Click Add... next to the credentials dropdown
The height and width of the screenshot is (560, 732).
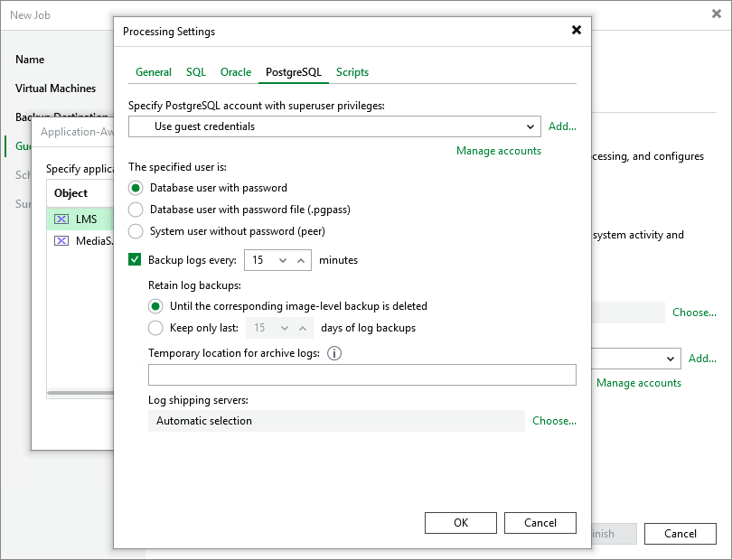(x=562, y=126)
